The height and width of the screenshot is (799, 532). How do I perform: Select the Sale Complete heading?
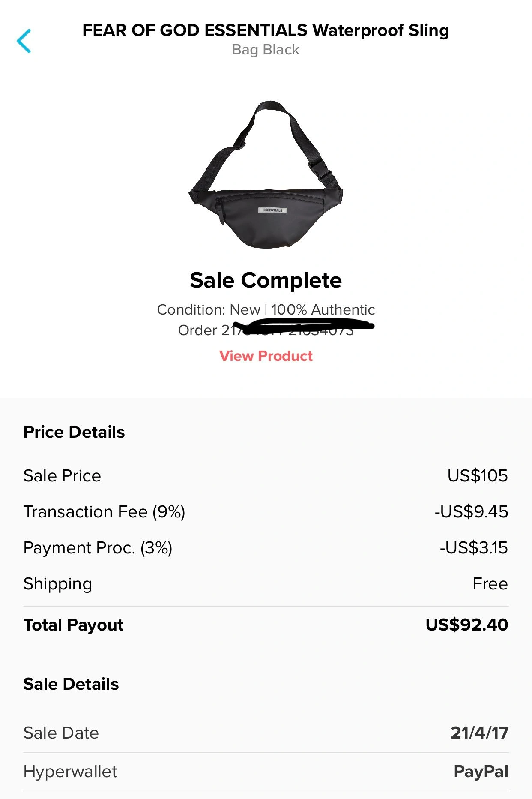pyautogui.click(x=266, y=280)
